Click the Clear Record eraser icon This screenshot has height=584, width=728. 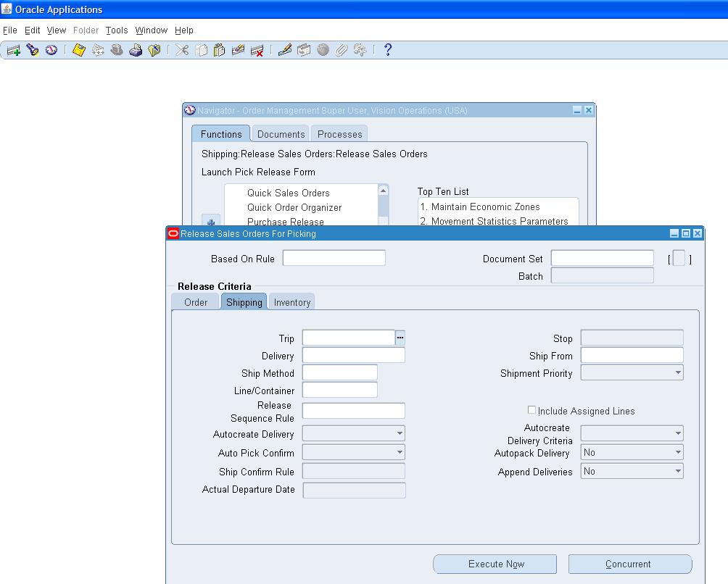[238, 50]
